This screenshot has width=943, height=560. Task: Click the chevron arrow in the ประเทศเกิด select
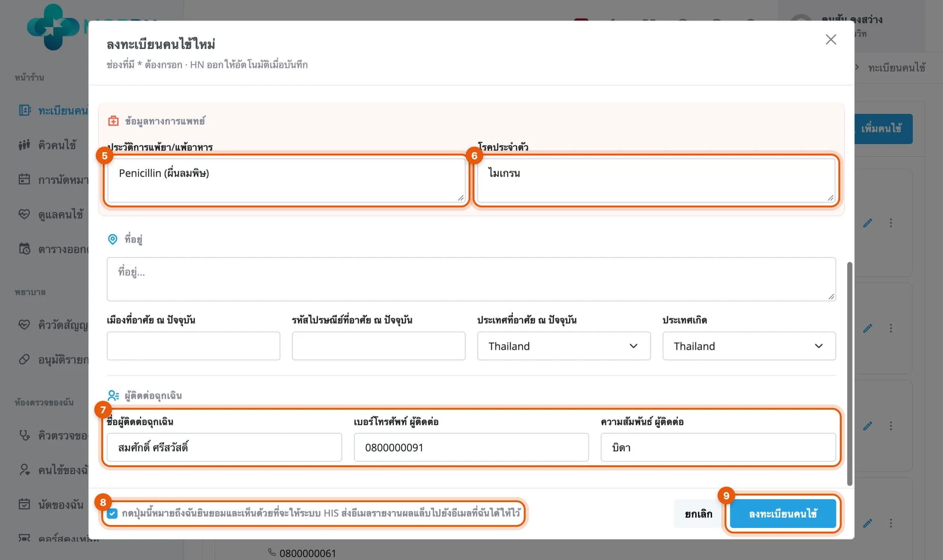(x=819, y=346)
